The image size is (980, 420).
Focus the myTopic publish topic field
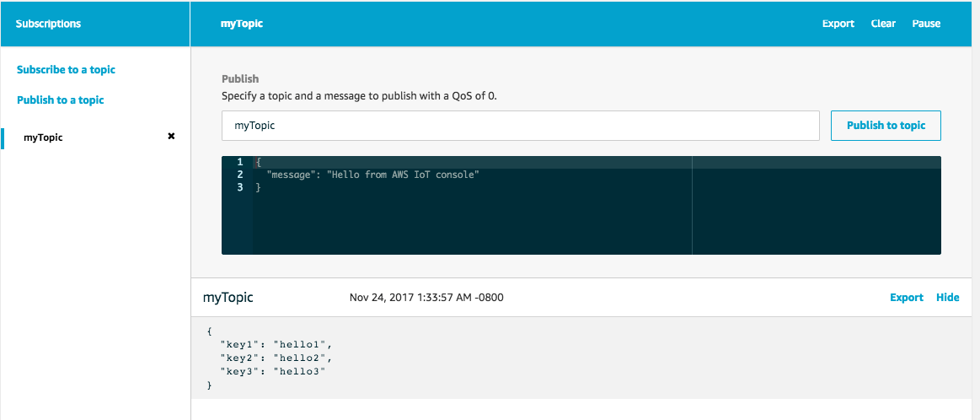pyautogui.click(x=520, y=125)
